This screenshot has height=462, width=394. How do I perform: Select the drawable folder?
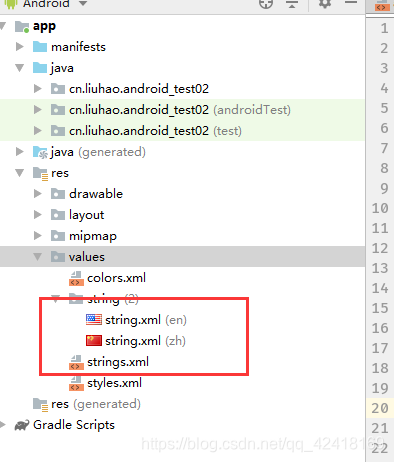96,194
